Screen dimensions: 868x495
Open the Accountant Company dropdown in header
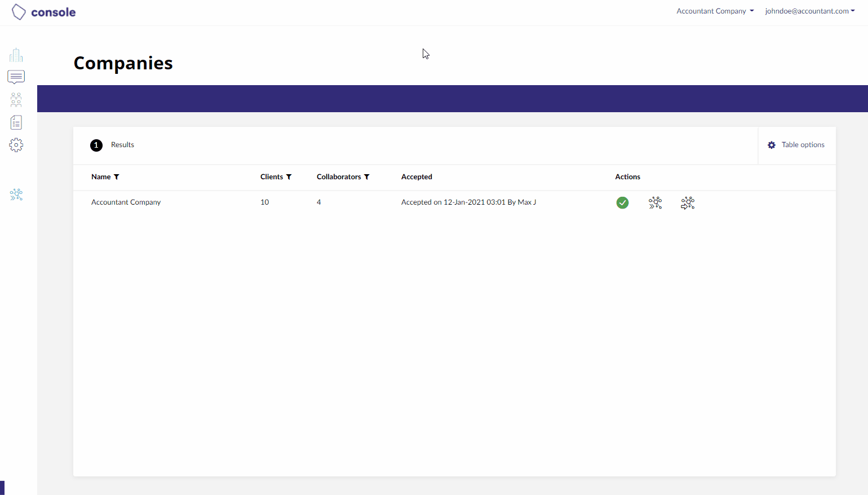(x=715, y=11)
